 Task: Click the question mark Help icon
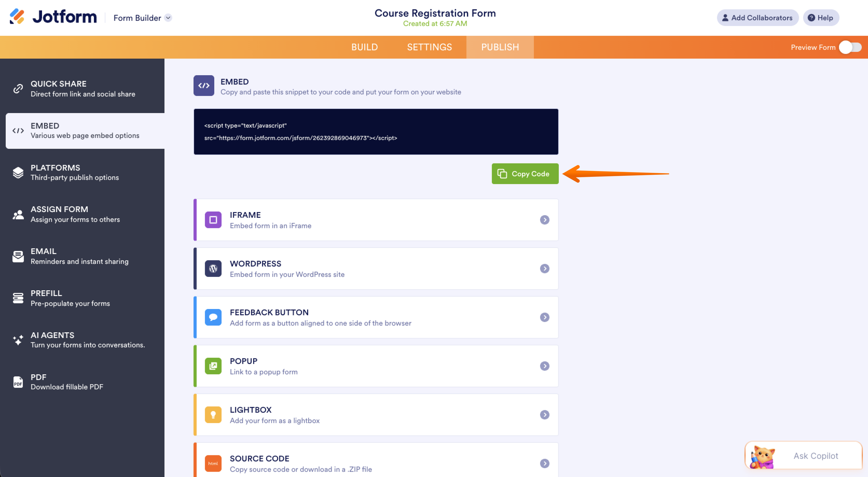(x=811, y=18)
